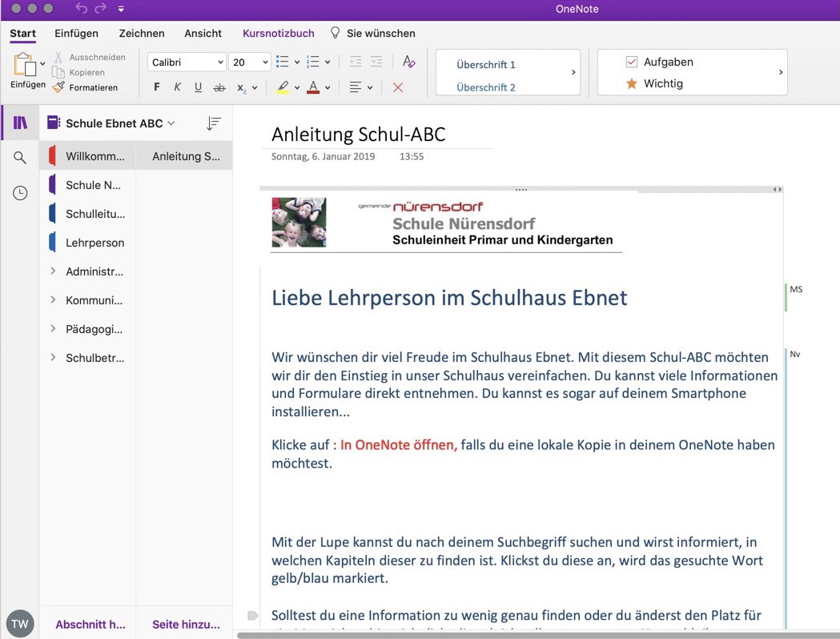Viewport: 840px width, 639px height.
Task: Click Seite hinzu... add page button
Action: click(x=186, y=624)
